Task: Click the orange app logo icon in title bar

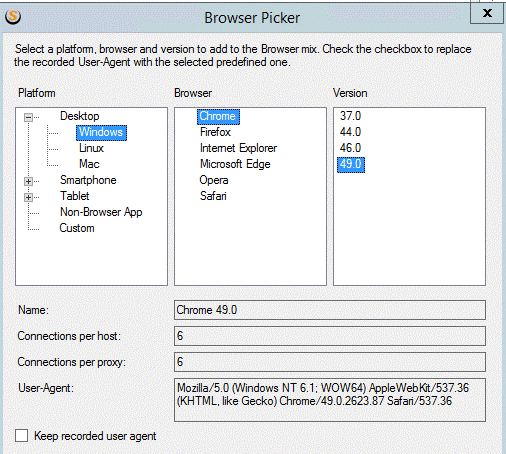Action: point(13,17)
